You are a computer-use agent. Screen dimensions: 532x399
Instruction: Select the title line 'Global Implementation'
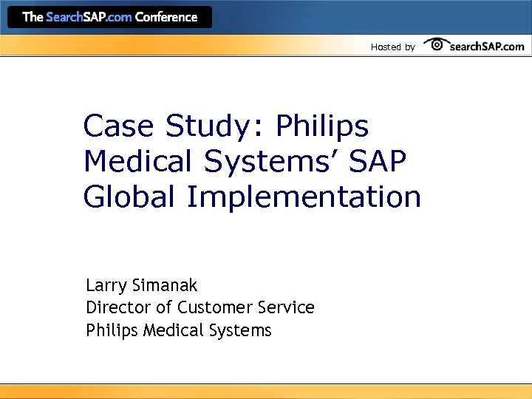click(x=252, y=197)
